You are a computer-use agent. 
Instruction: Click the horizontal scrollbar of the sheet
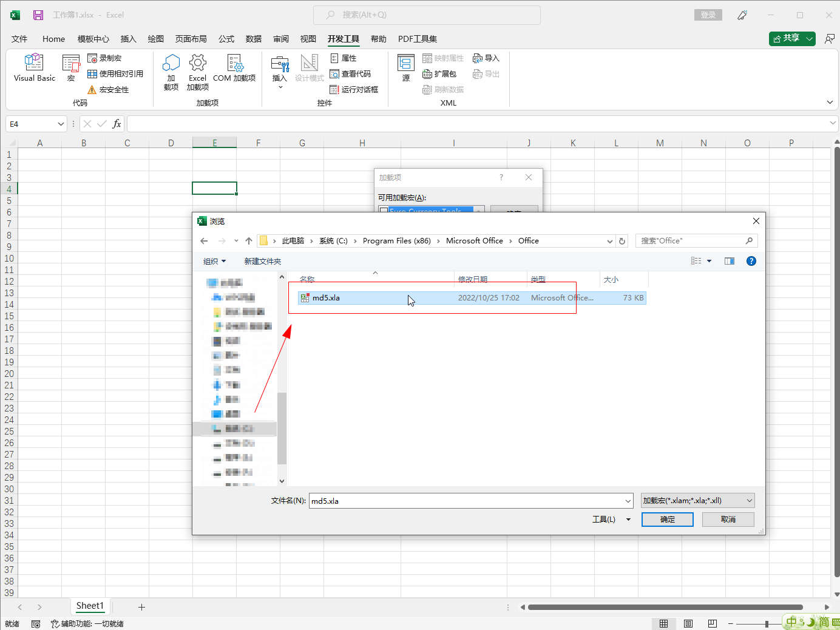coord(665,607)
